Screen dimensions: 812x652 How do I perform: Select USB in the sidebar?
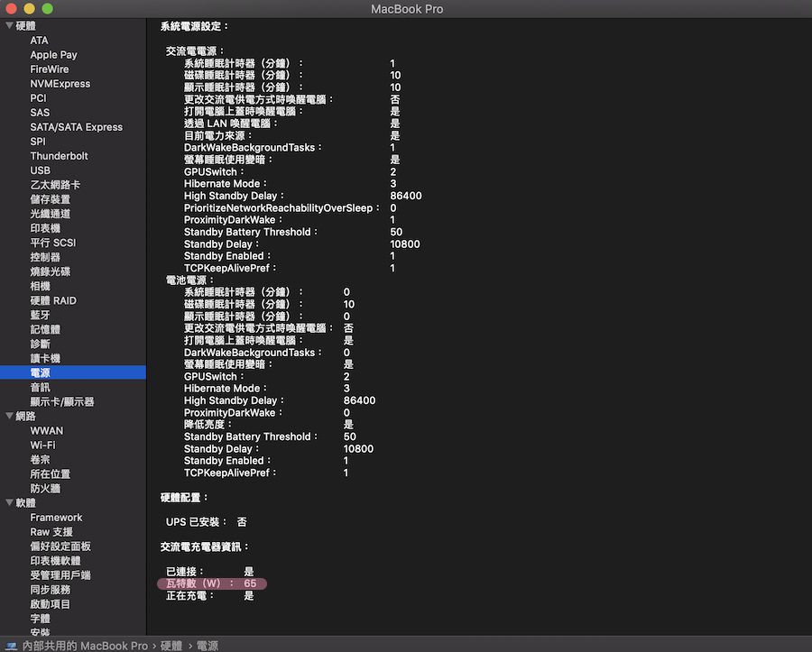[x=41, y=170]
